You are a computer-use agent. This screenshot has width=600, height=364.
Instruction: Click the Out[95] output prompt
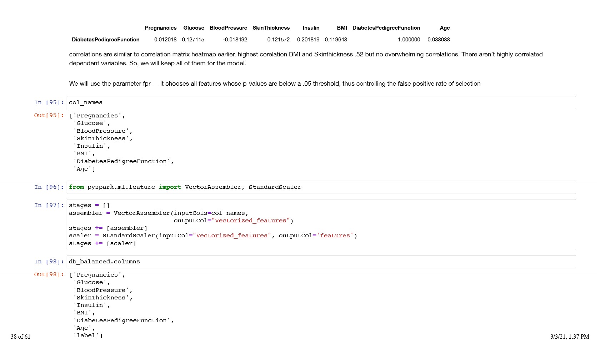pos(49,116)
